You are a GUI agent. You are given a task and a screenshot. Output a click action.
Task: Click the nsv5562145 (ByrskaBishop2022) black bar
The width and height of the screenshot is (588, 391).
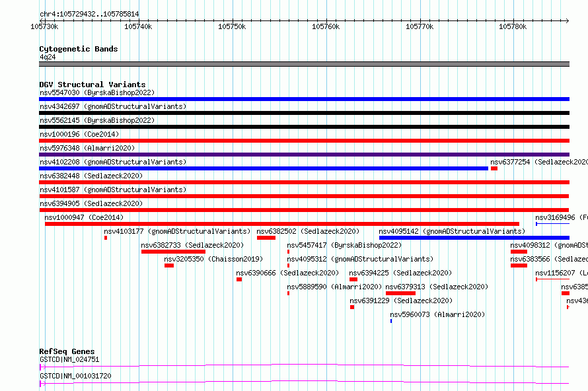click(x=304, y=127)
